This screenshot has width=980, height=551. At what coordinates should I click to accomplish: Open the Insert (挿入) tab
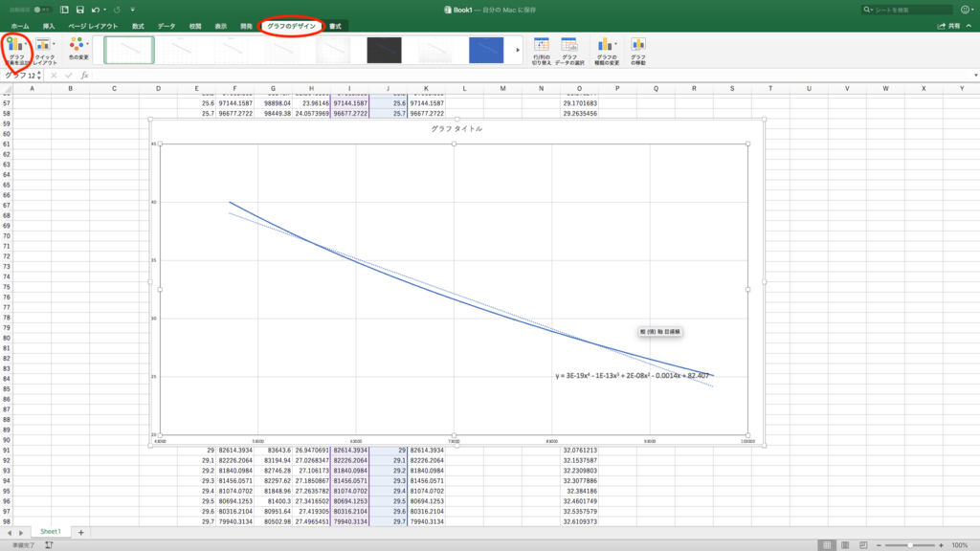(49, 26)
